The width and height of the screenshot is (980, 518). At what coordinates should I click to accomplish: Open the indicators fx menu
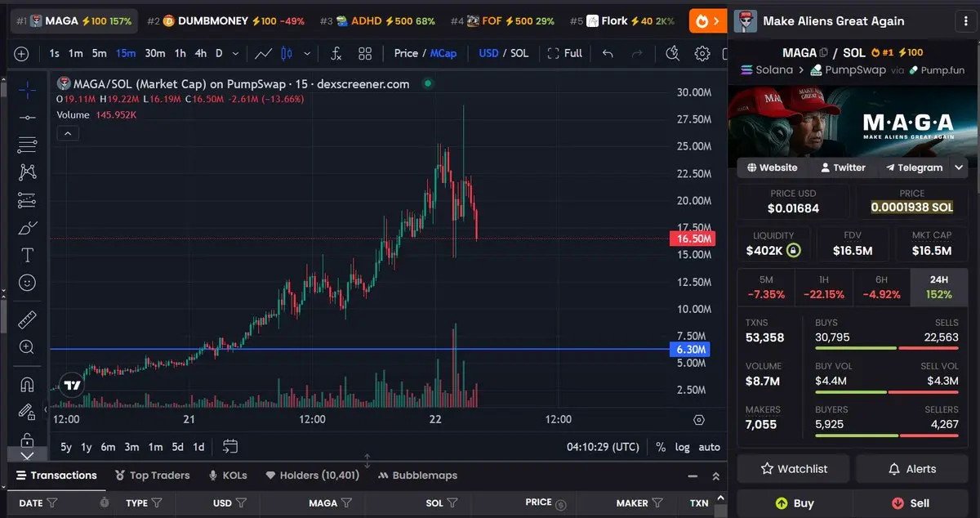coord(336,53)
